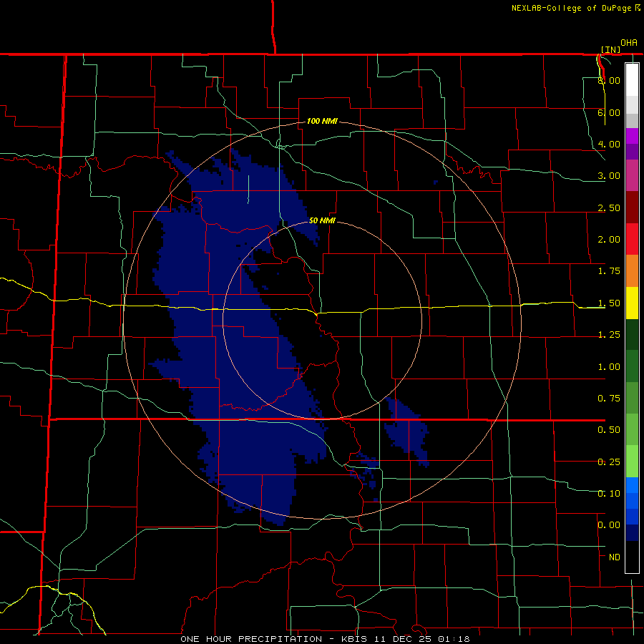Click the 1.25 legend value
The height and width of the screenshot is (644, 644).
609,335
